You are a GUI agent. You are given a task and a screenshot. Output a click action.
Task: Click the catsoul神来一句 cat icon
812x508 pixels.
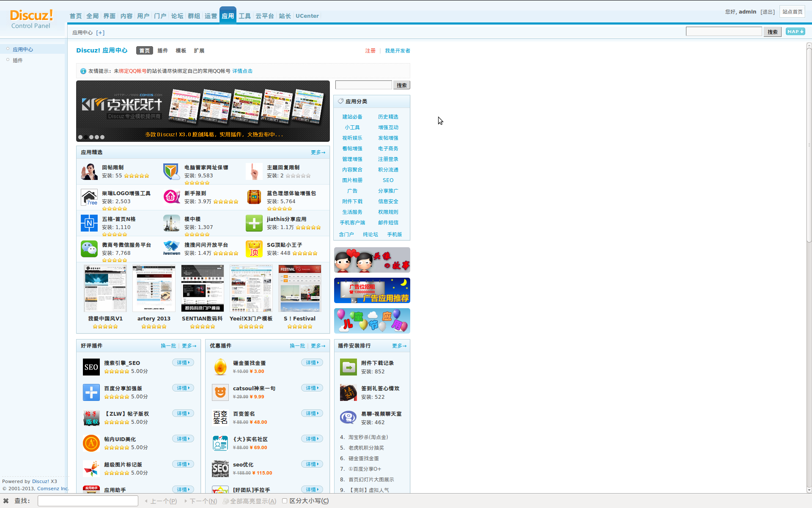pyautogui.click(x=220, y=392)
